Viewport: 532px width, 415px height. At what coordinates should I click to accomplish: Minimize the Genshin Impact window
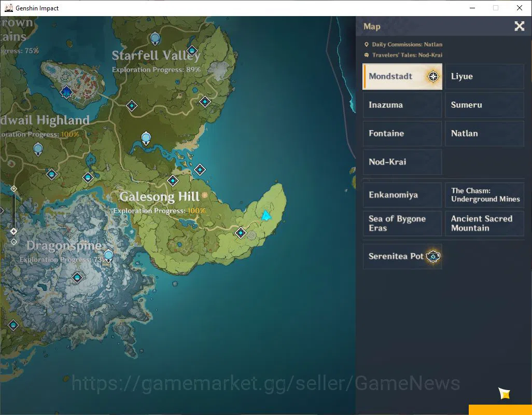[x=472, y=8]
